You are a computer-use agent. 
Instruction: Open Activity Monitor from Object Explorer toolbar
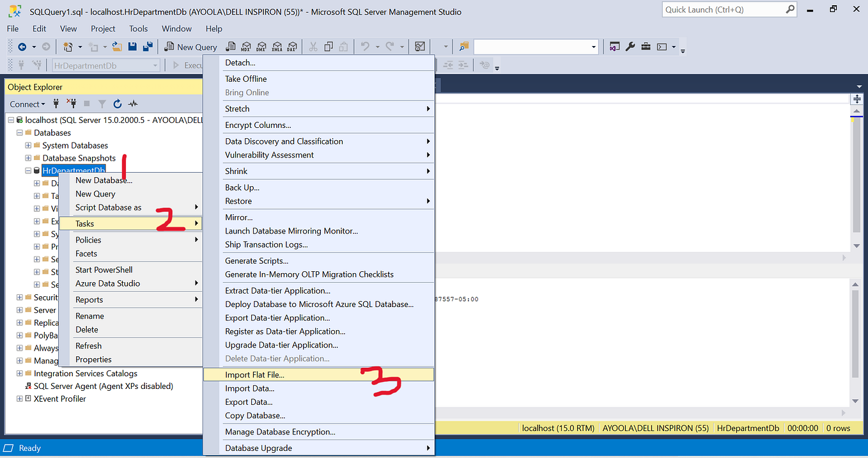[x=133, y=104]
